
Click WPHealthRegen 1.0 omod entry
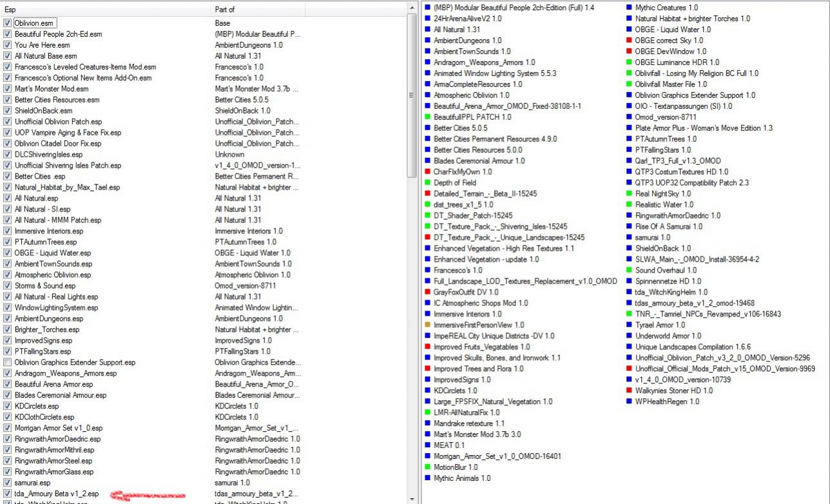tap(667, 402)
